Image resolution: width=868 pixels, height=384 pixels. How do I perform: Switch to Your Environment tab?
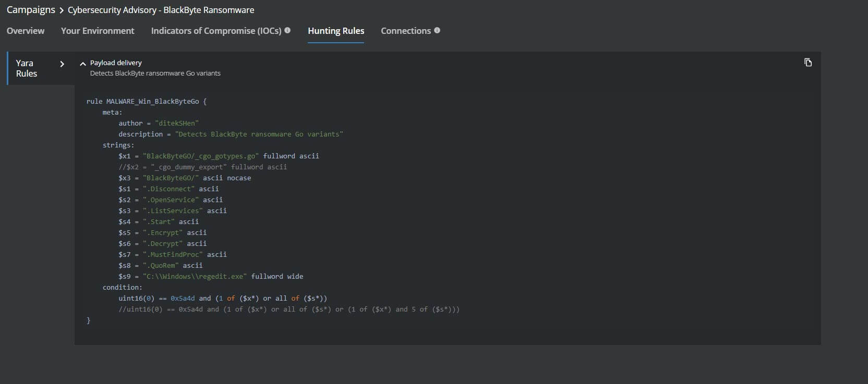pyautogui.click(x=98, y=31)
